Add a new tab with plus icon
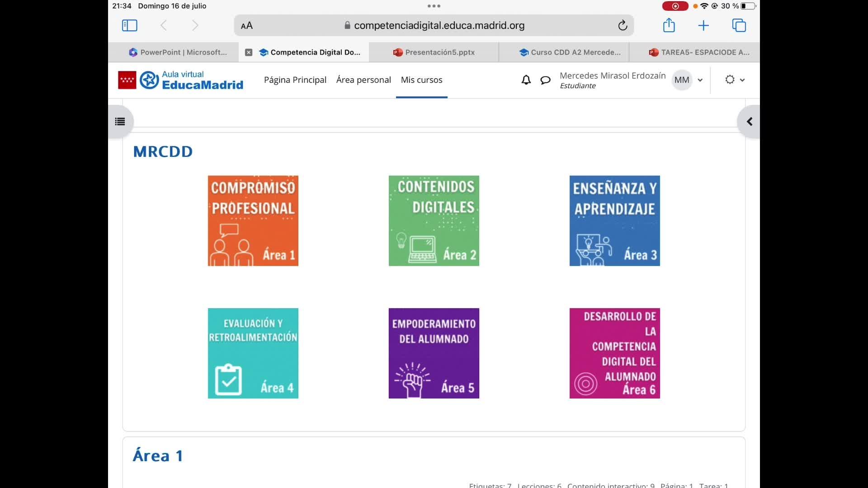 click(x=703, y=25)
